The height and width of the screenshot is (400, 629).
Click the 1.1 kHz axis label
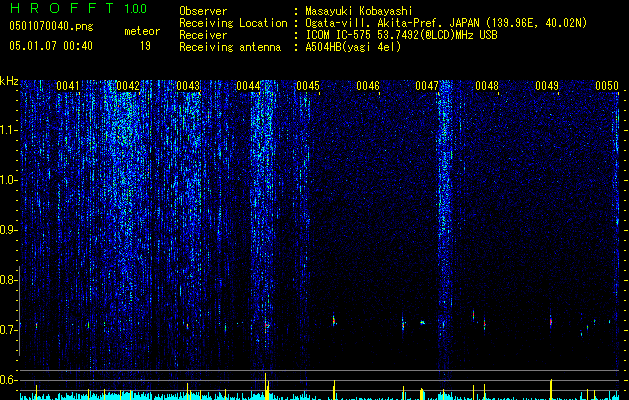coord(8,130)
